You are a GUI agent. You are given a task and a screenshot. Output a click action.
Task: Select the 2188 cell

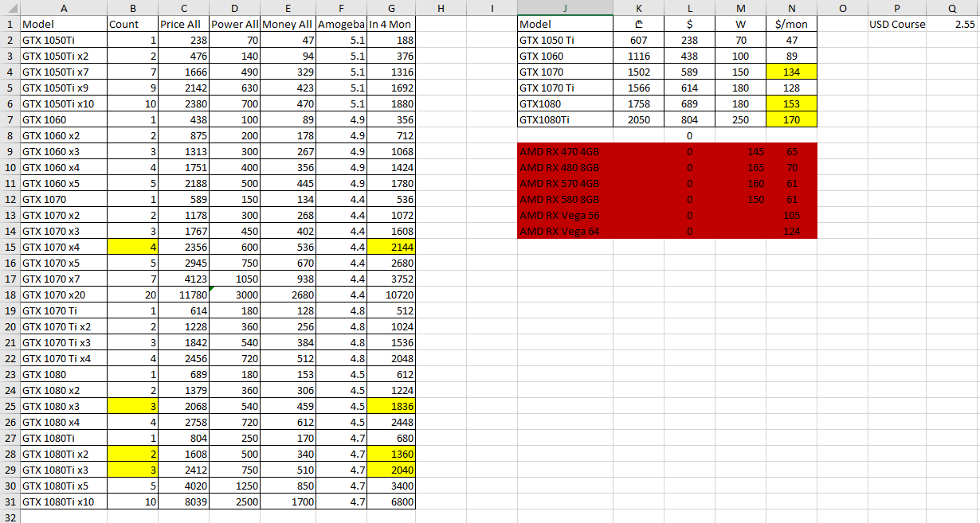click(x=183, y=183)
